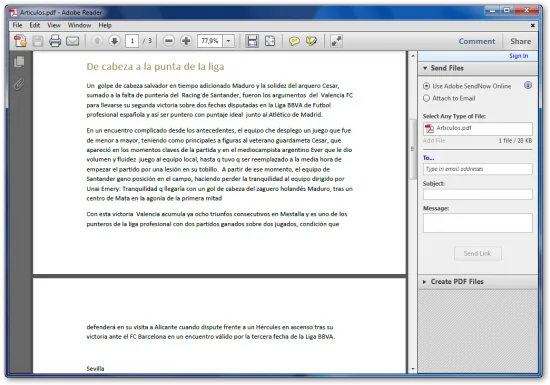Open the page thumbnails panel
Screen dimensions: 550x385
[19, 62]
